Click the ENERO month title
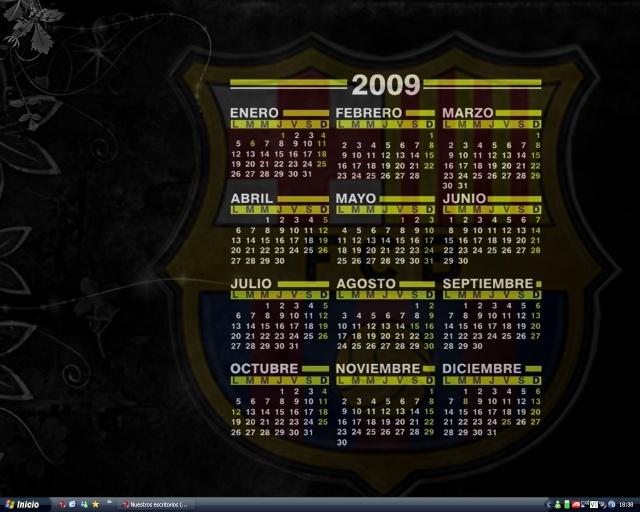 (x=254, y=113)
